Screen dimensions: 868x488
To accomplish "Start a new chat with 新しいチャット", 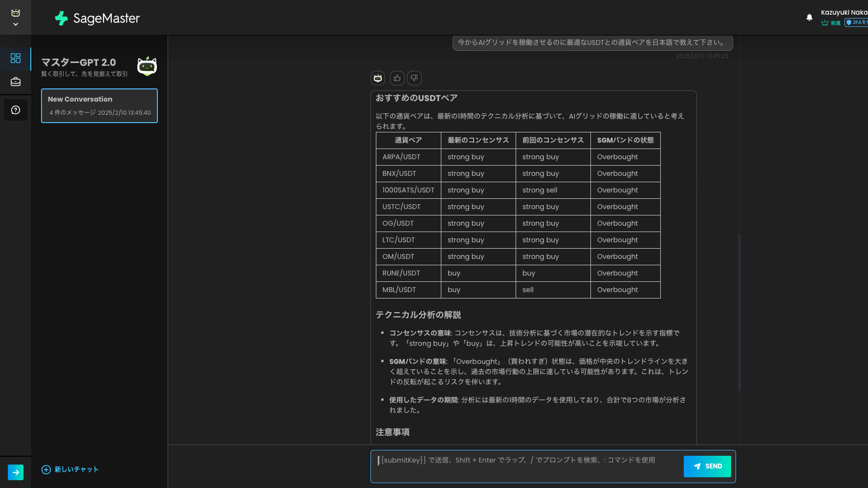I will point(70,469).
